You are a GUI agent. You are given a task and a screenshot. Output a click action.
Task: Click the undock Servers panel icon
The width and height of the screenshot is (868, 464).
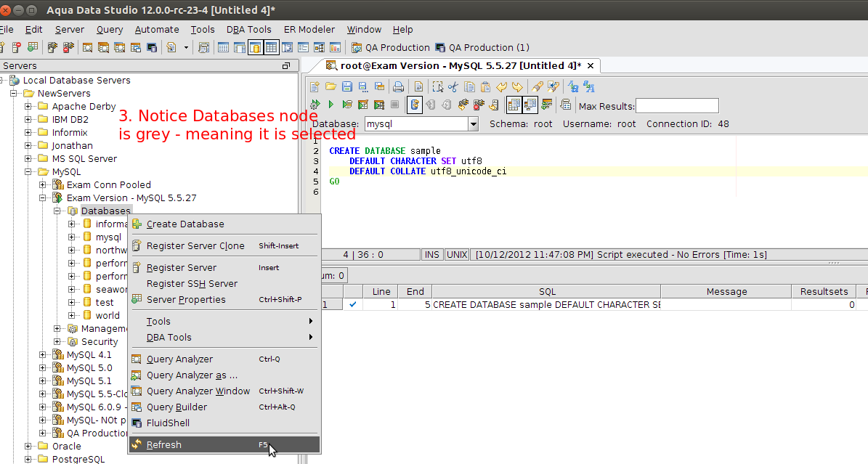click(x=286, y=66)
